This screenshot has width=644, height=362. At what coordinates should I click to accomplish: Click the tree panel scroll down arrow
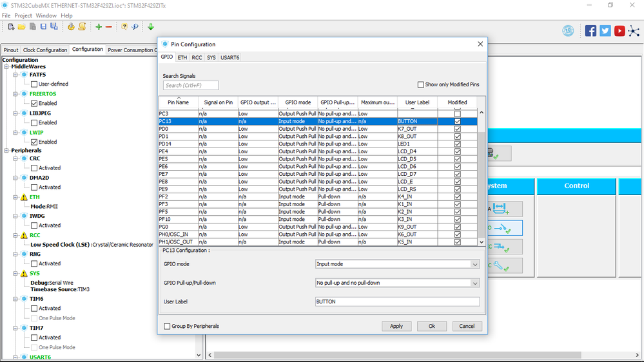coord(199,355)
